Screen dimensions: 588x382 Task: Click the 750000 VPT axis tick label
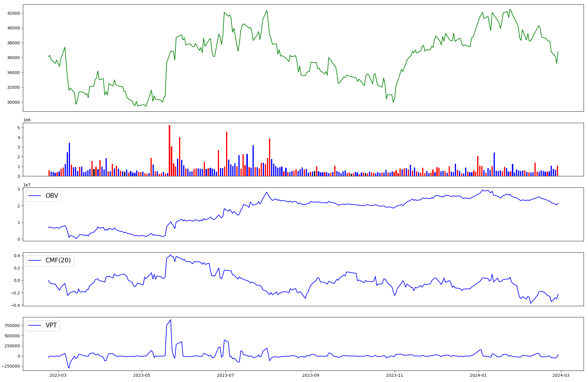pyautogui.click(x=12, y=326)
